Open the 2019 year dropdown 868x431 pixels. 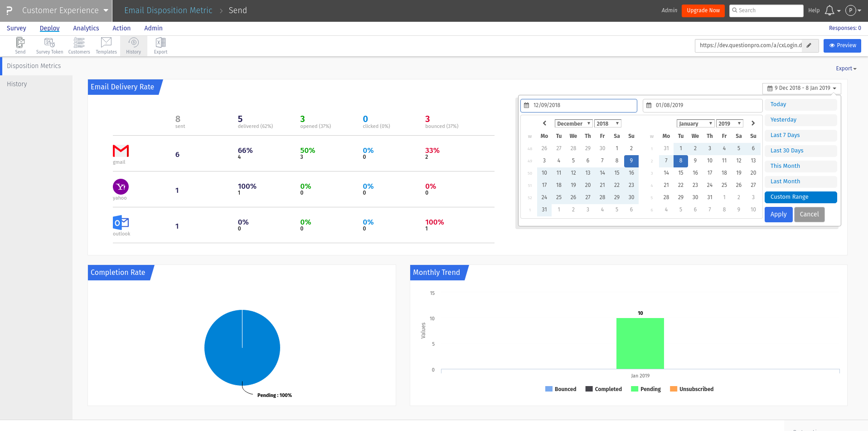tap(730, 123)
